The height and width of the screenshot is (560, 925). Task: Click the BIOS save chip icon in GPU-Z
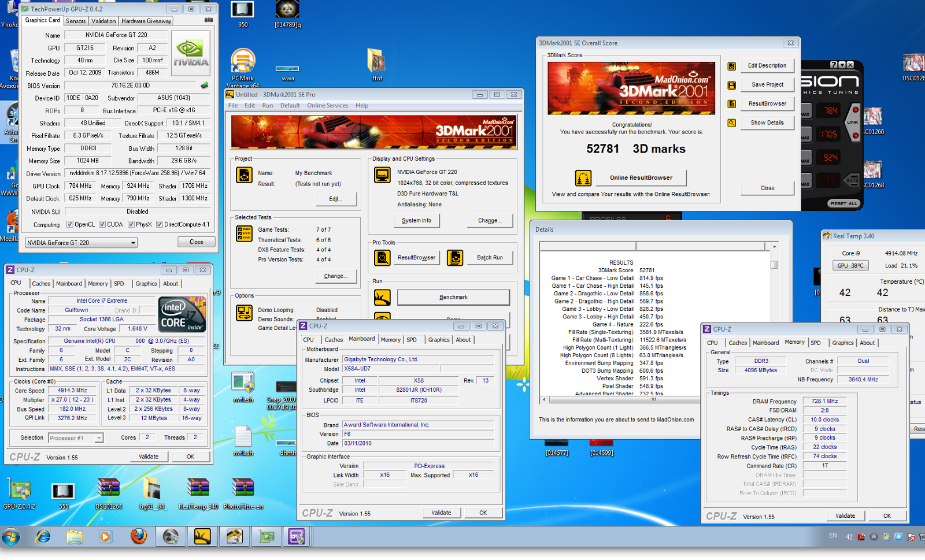pos(204,86)
